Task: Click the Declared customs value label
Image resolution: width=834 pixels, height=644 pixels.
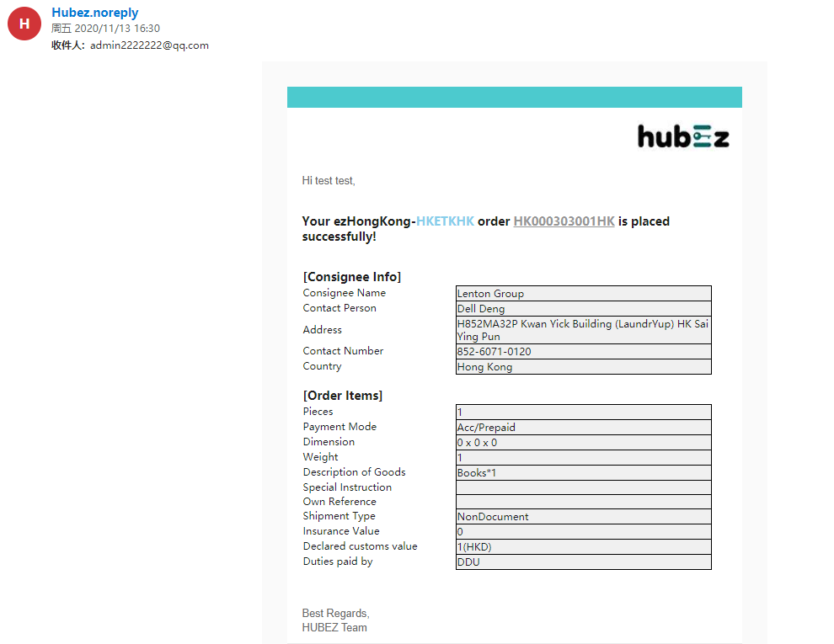Action: pos(360,546)
